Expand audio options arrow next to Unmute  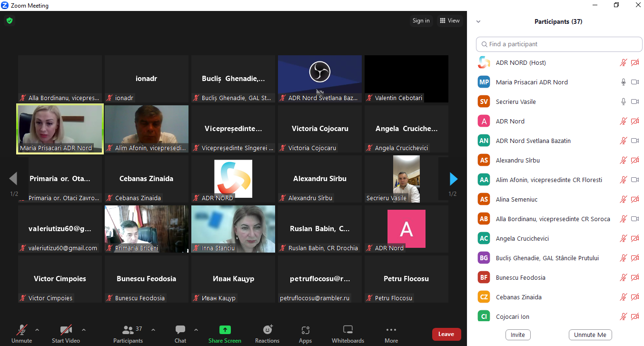(x=37, y=329)
